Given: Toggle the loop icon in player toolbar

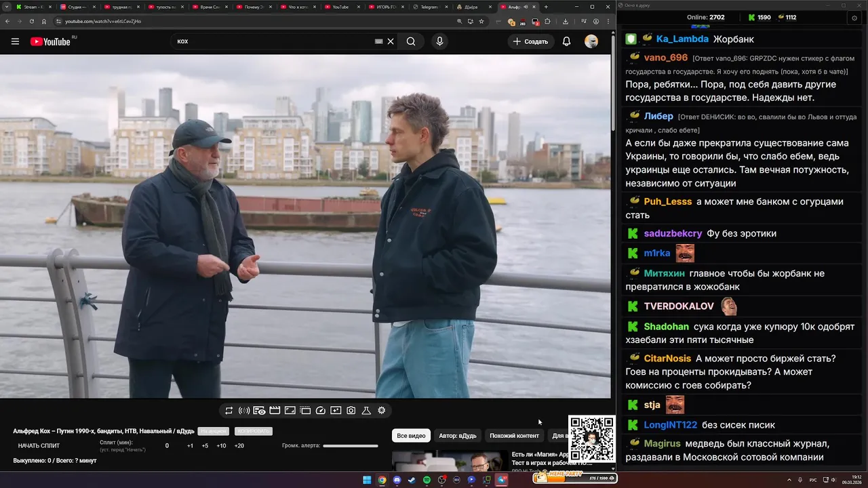Looking at the screenshot, I should (229, 410).
